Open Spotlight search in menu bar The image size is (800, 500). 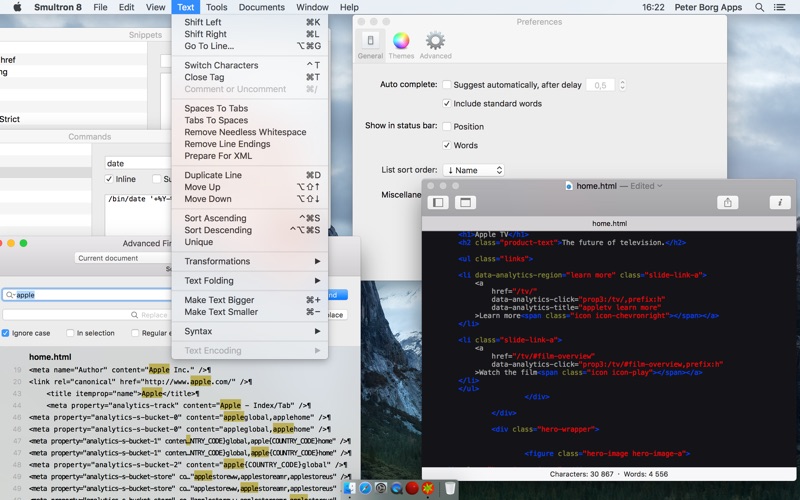pos(759,7)
